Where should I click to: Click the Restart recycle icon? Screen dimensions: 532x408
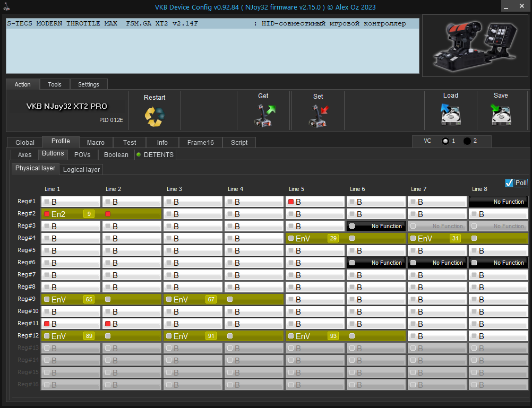(155, 116)
